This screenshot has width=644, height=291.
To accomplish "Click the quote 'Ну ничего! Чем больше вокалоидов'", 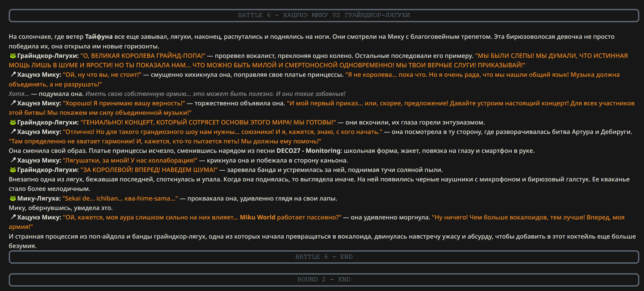I will (317, 222).
